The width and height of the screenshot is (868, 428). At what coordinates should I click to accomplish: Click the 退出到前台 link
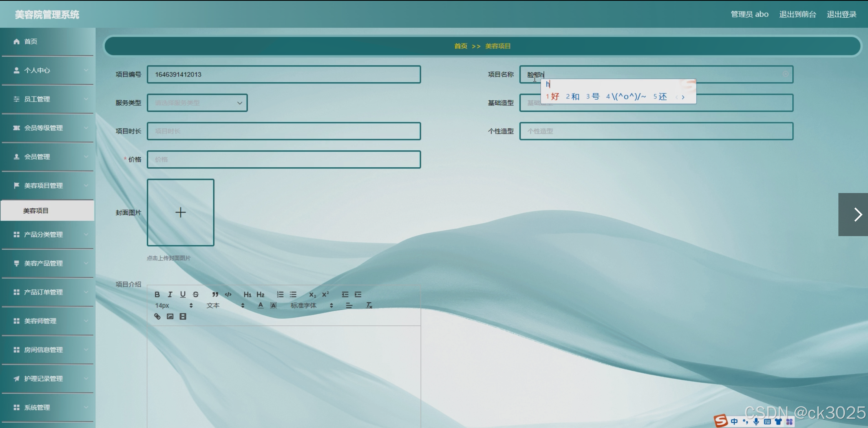point(797,14)
